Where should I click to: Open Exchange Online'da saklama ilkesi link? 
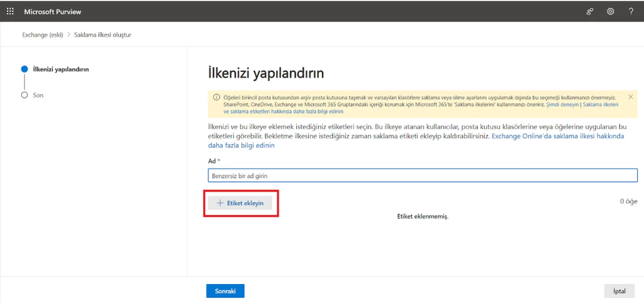[x=557, y=136]
